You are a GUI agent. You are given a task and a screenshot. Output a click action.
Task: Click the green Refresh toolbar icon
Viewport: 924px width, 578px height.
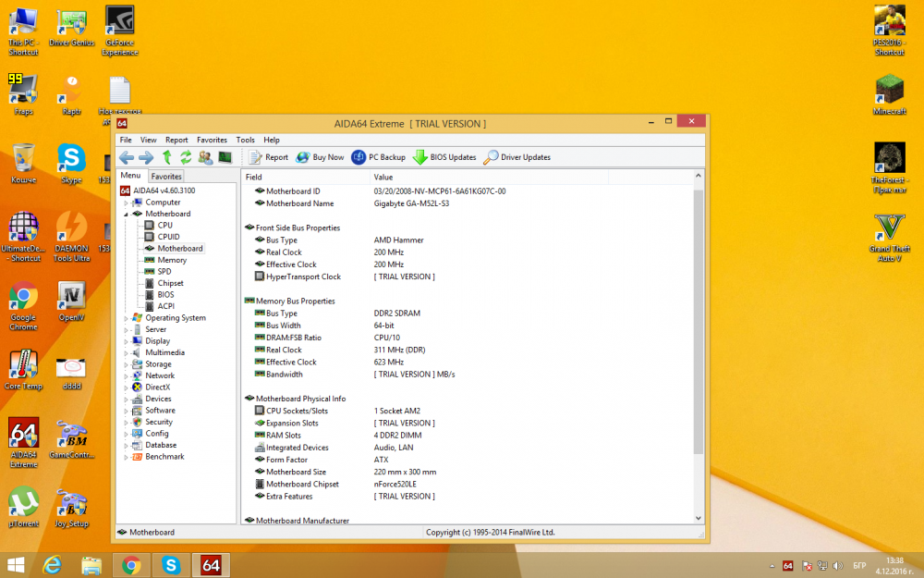click(186, 157)
